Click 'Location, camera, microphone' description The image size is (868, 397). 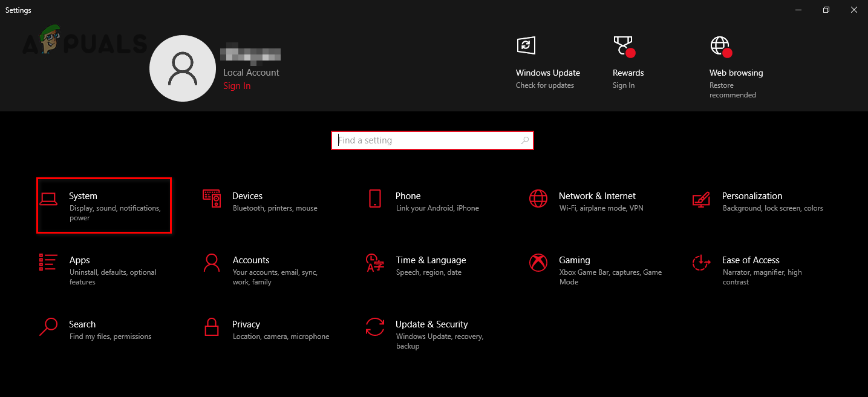click(x=281, y=336)
